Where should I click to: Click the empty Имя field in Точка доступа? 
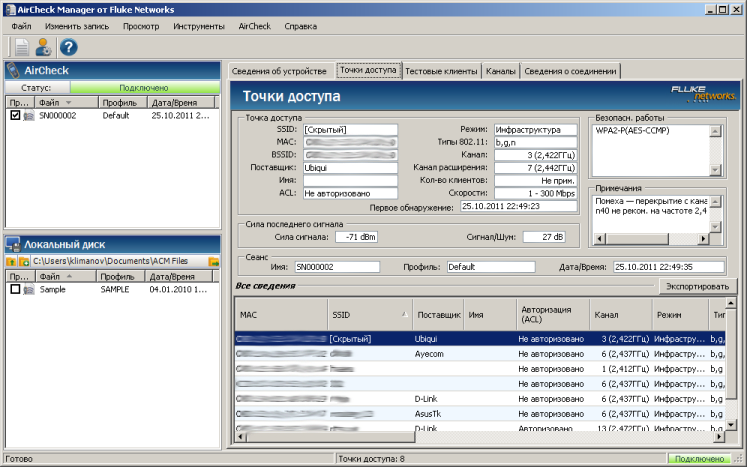(350, 181)
